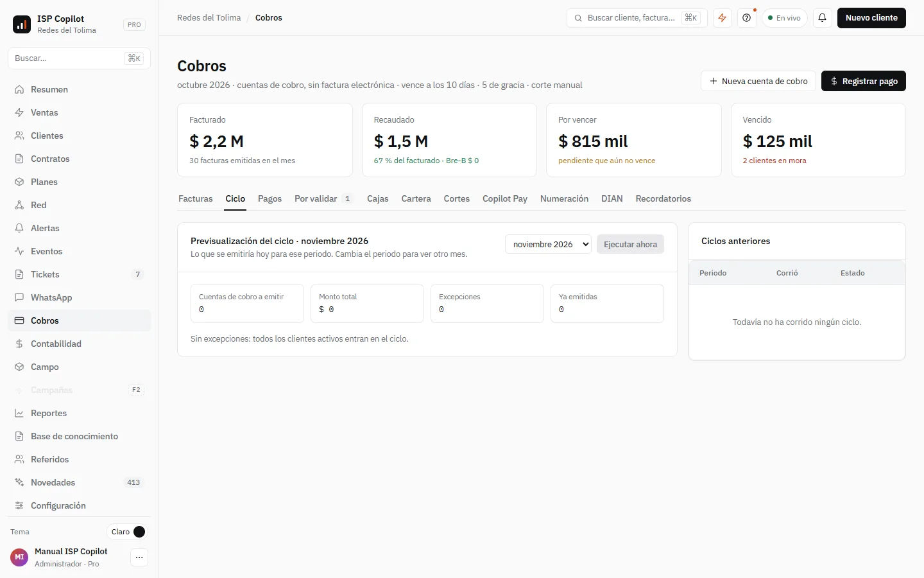
Task: Click the Alertas bell icon in sidebar
Action: point(19,228)
